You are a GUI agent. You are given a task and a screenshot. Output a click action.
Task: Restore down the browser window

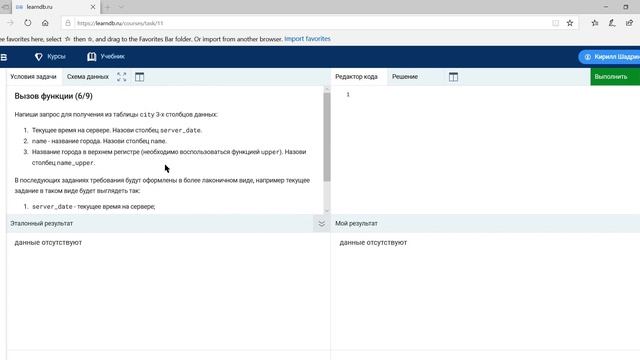click(626, 7)
